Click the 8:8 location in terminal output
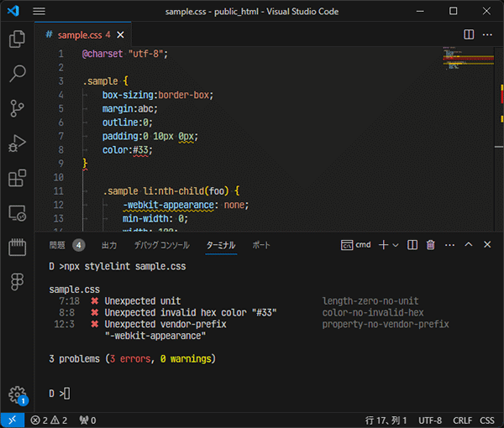This screenshot has width=504, height=428. pos(66,313)
